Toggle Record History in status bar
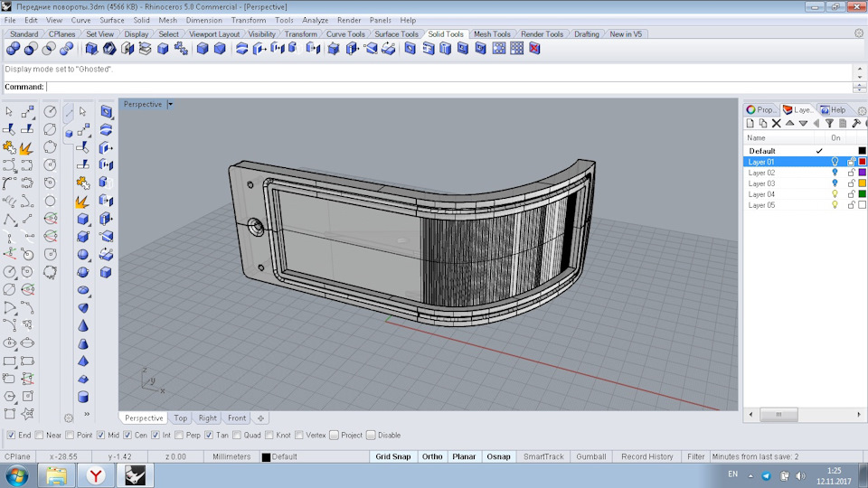Viewport: 868px width, 488px height. (647, 456)
